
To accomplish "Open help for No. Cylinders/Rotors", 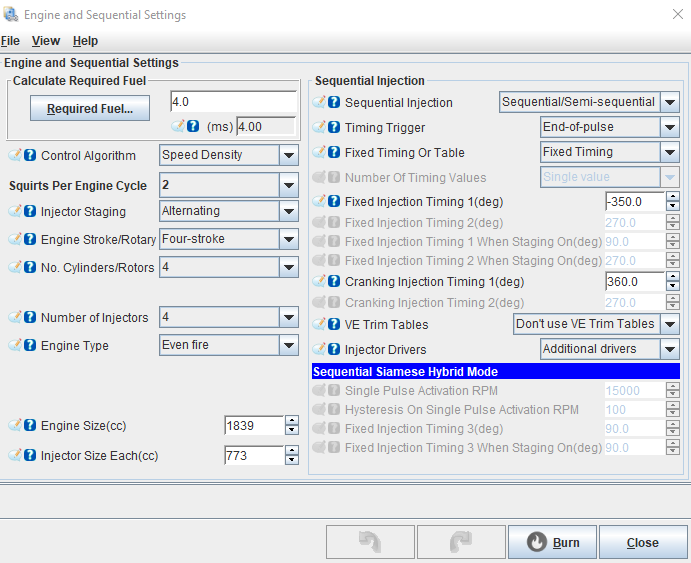I will point(30,267).
